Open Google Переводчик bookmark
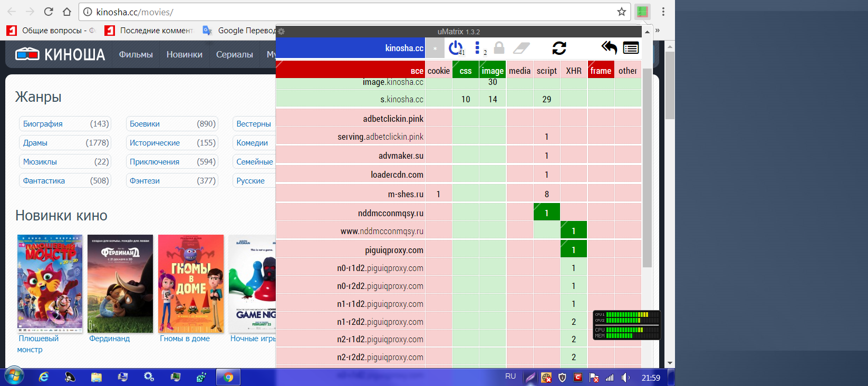This screenshot has height=386, width=868. [240, 31]
